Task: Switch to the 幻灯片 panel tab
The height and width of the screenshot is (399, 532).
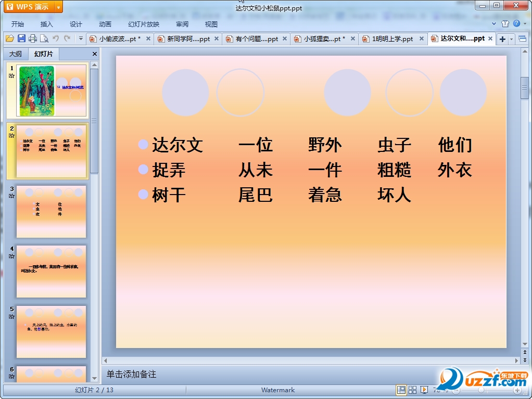Action: pyautogui.click(x=44, y=54)
